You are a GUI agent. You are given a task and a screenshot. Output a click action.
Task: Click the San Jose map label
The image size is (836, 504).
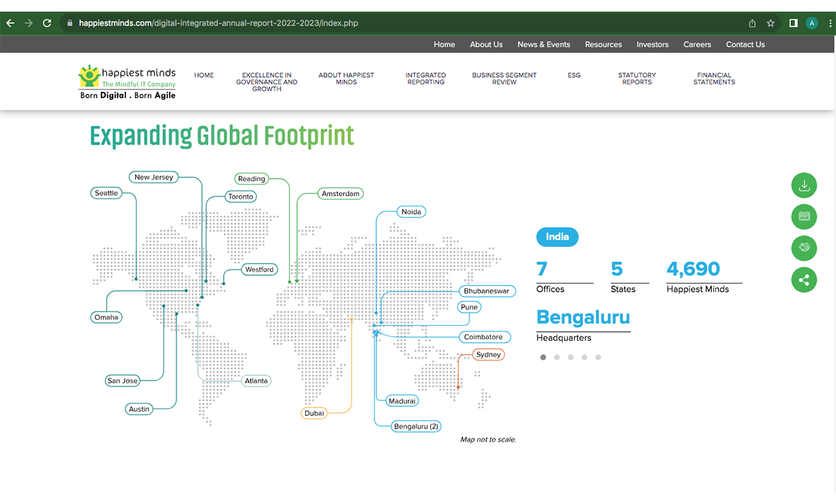point(123,381)
